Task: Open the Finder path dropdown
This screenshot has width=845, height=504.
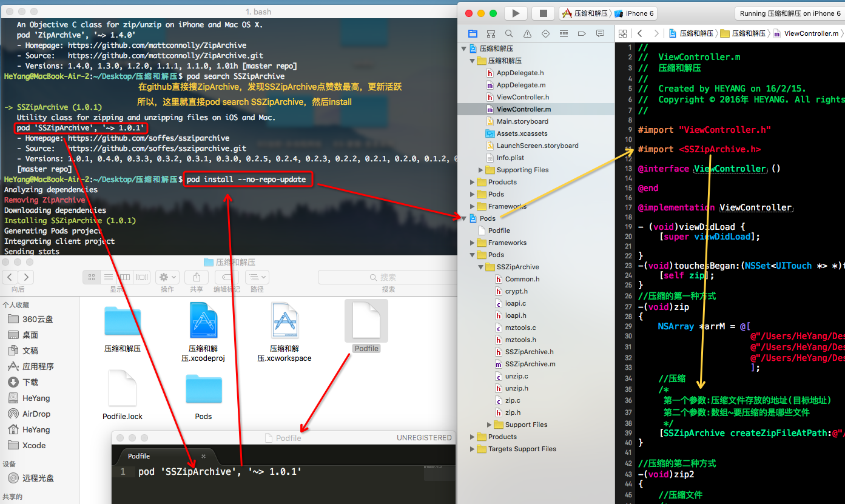Action: [257, 277]
